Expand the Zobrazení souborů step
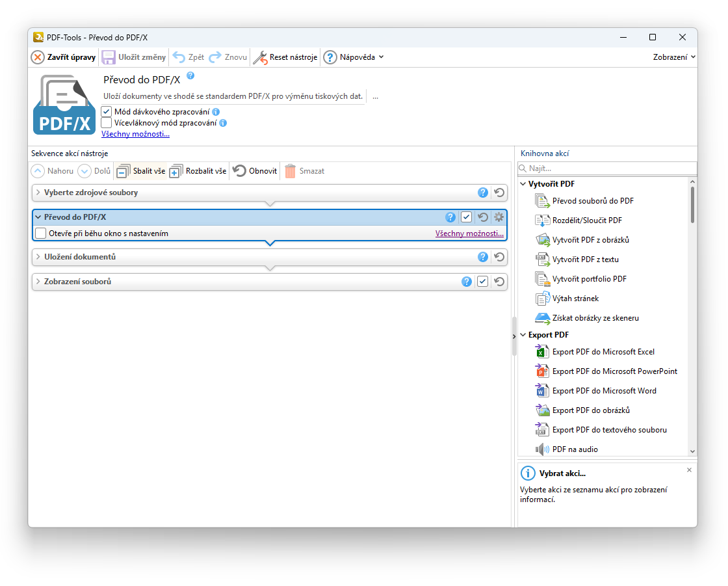The height and width of the screenshot is (586, 728). 38,282
